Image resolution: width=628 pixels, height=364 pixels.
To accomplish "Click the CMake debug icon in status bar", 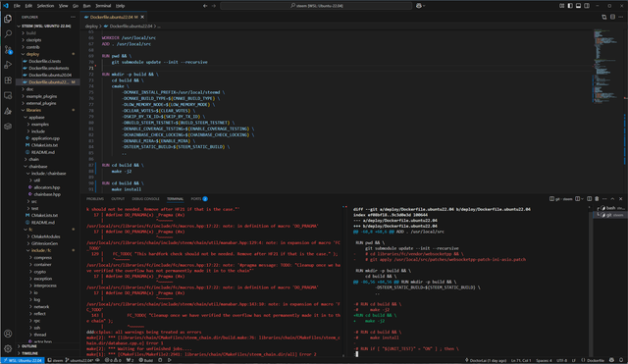I will click(x=160, y=360).
